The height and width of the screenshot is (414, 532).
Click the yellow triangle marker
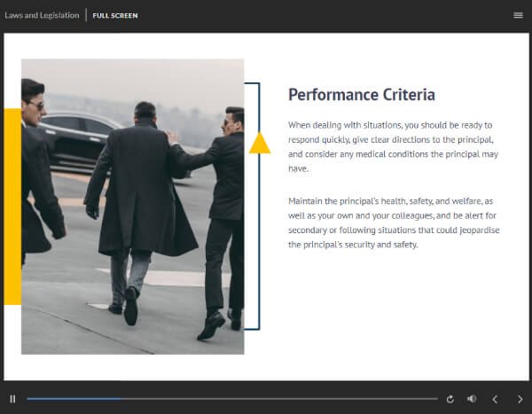[260, 144]
